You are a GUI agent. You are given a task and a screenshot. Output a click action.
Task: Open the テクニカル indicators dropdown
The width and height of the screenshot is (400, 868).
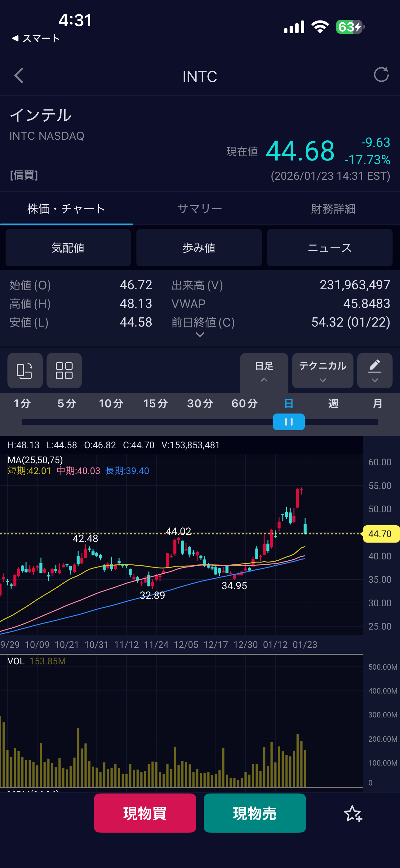click(x=322, y=371)
